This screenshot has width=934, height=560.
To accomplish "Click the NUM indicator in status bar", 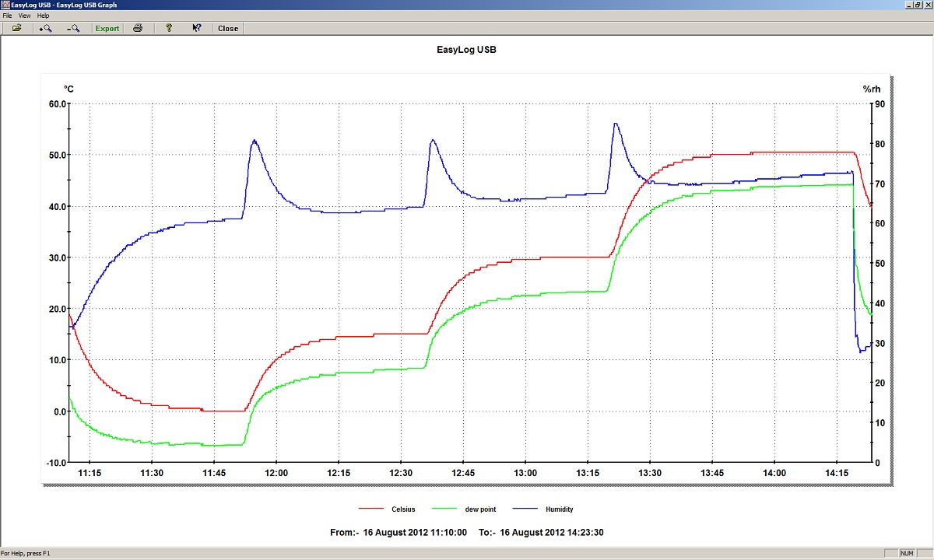I will 907,553.
